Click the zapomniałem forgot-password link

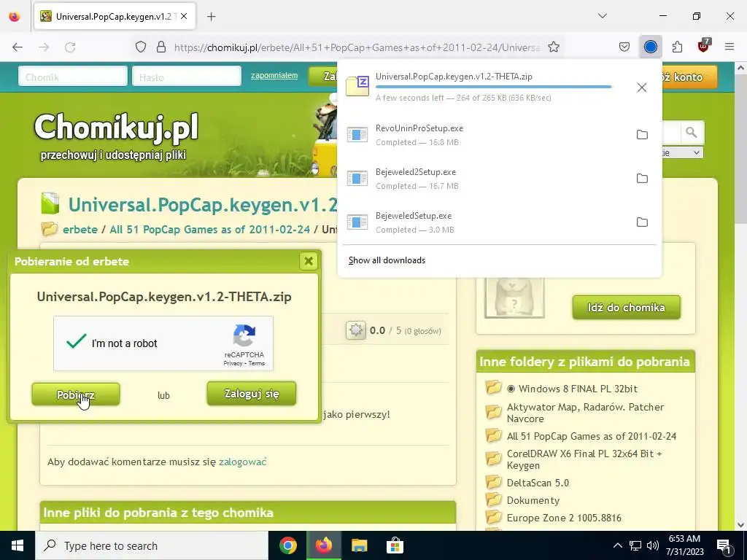pyautogui.click(x=274, y=75)
